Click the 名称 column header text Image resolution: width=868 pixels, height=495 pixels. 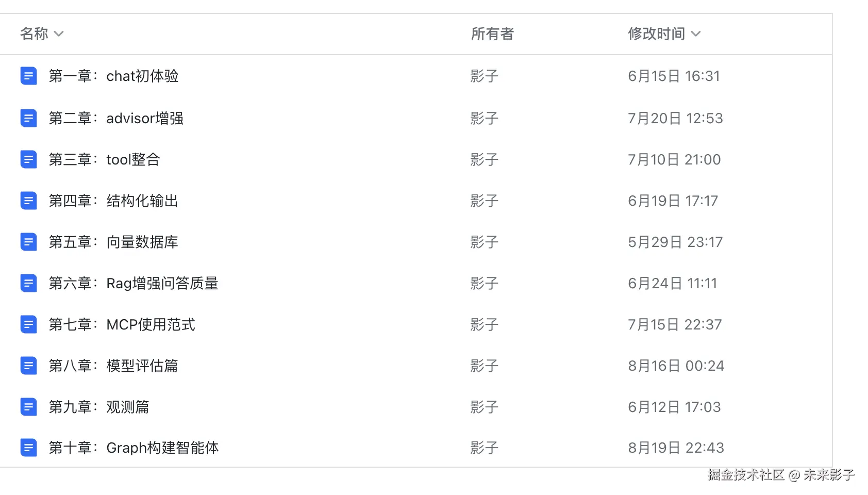[34, 34]
